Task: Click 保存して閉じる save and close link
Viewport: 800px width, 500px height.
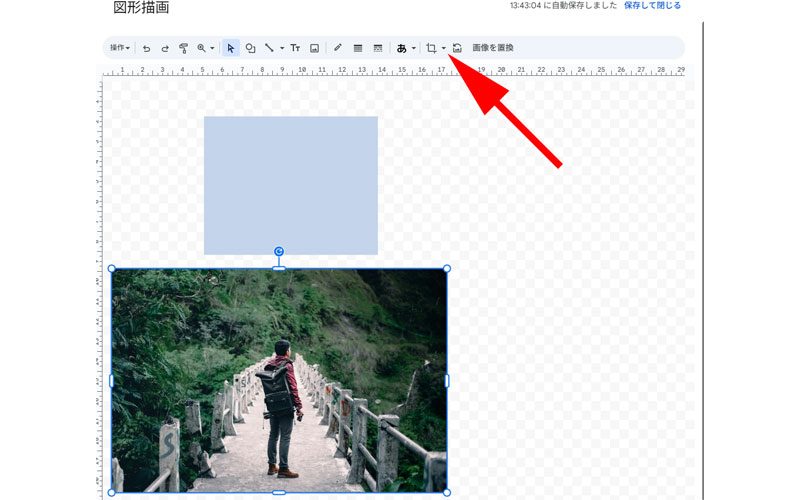Action: click(652, 6)
